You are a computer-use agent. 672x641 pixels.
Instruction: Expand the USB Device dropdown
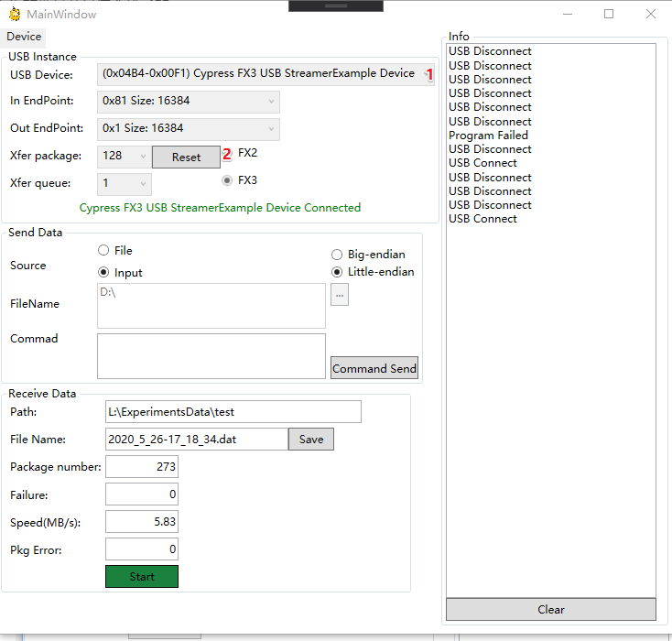click(266, 74)
